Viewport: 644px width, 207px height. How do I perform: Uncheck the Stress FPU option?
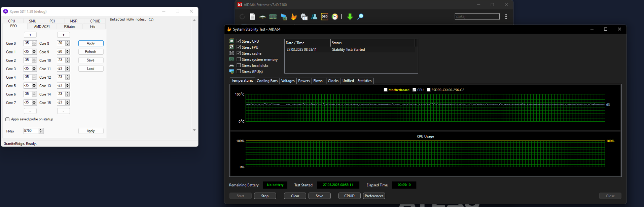pos(239,47)
